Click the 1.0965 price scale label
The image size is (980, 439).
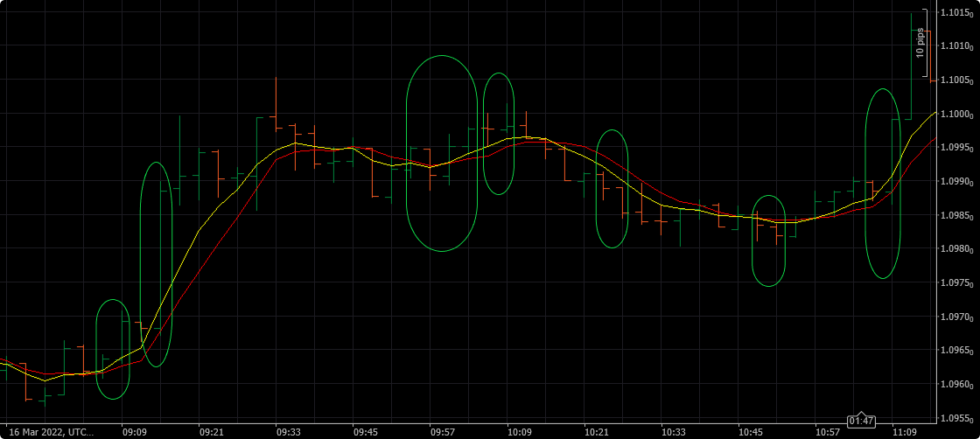[x=959, y=351]
